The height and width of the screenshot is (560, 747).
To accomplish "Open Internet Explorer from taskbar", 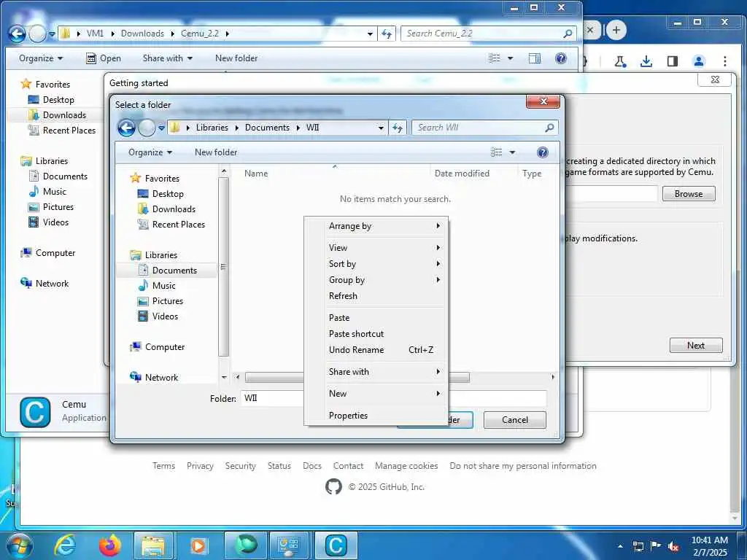I will [65, 545].
